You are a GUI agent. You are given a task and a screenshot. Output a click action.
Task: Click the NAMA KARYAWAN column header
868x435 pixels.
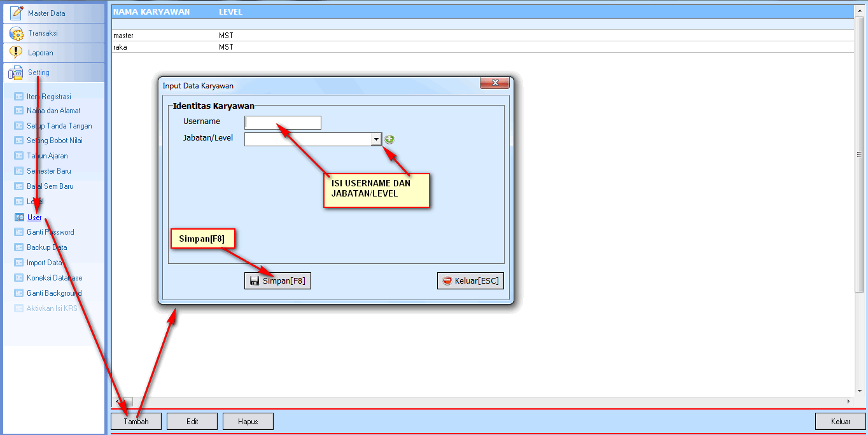tap(151, 11)
